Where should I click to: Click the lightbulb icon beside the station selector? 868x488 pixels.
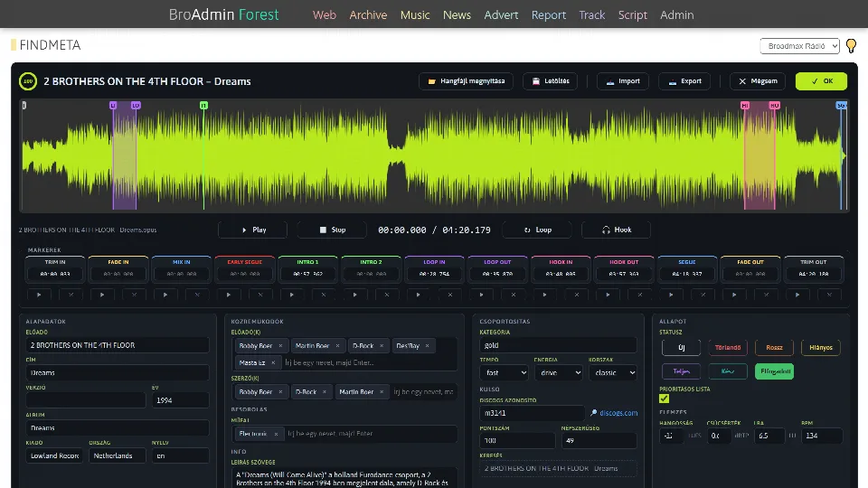tap(851, 46)
